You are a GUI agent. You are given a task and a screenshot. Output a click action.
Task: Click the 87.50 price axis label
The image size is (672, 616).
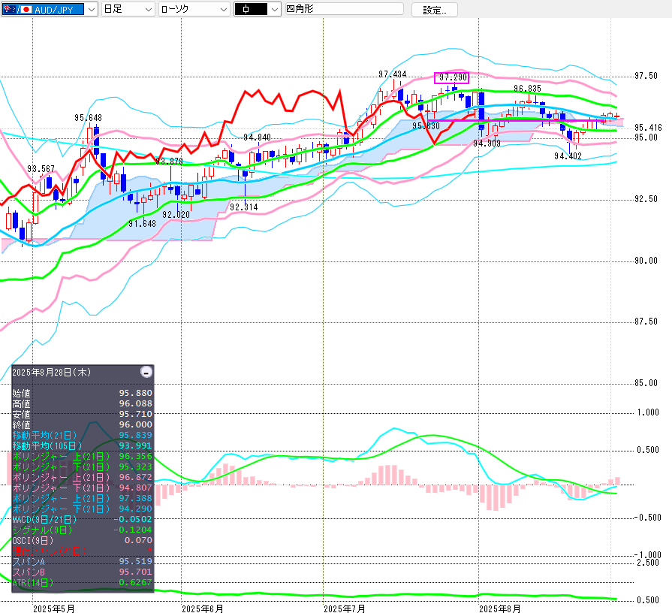point(646,322)
